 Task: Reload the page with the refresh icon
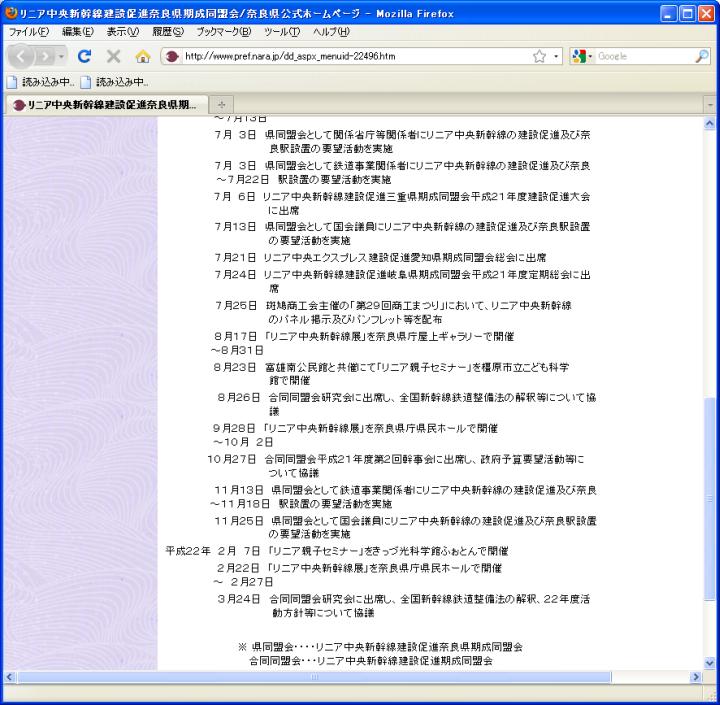pos(85,56)
